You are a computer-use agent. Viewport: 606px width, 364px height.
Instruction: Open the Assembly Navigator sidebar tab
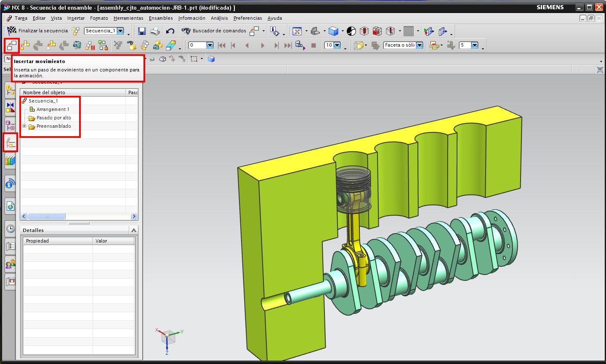point(11,89)
